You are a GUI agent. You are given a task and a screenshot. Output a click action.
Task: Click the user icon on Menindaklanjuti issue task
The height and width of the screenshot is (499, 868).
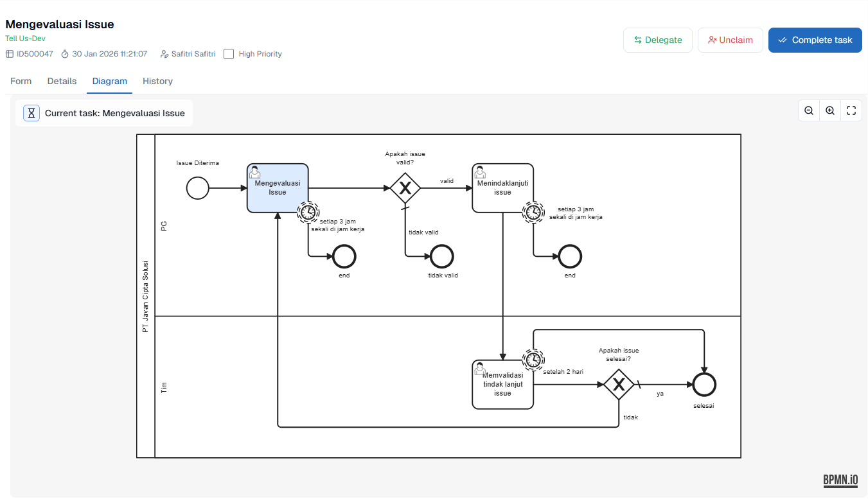479,171
